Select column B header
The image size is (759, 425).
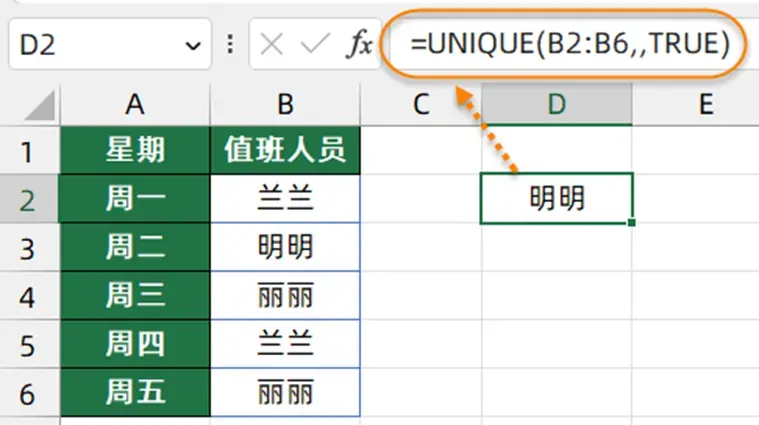[x=285, y=104]
